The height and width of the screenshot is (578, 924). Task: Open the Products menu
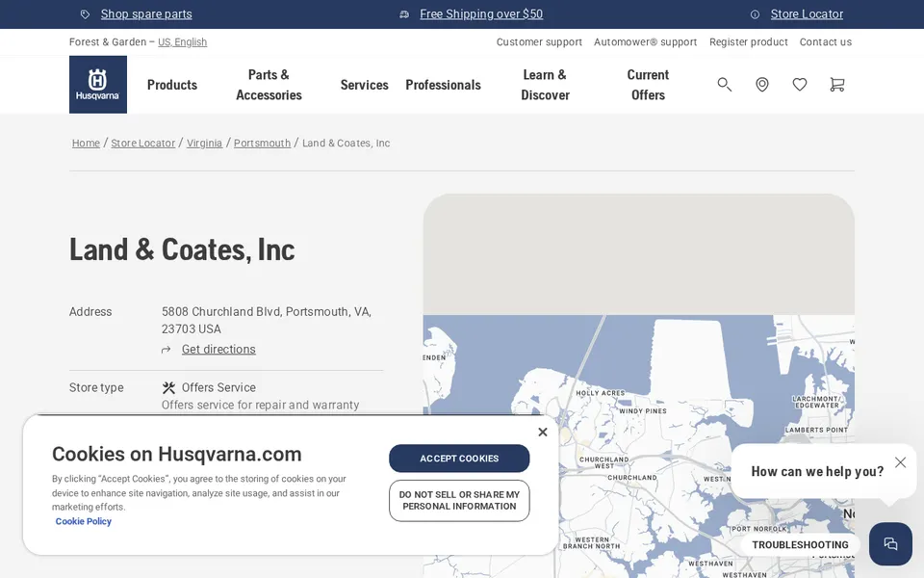(172, 85)
